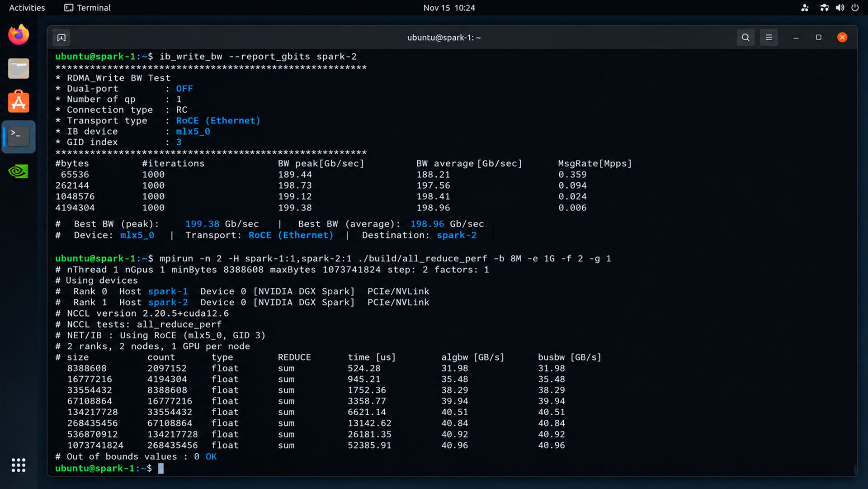Open the Files manager in dock
Image resolution: width=868 pixels, height=489 pixels.
click(x=19, y=69)
